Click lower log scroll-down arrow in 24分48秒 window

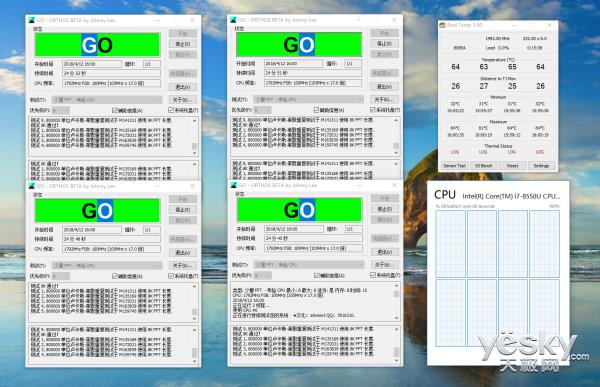[194, 361]
